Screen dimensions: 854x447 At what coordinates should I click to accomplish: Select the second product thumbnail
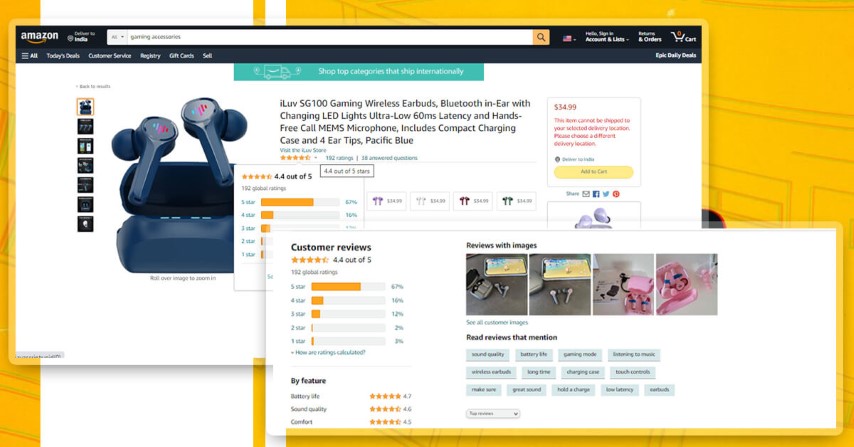click(85, 126)
